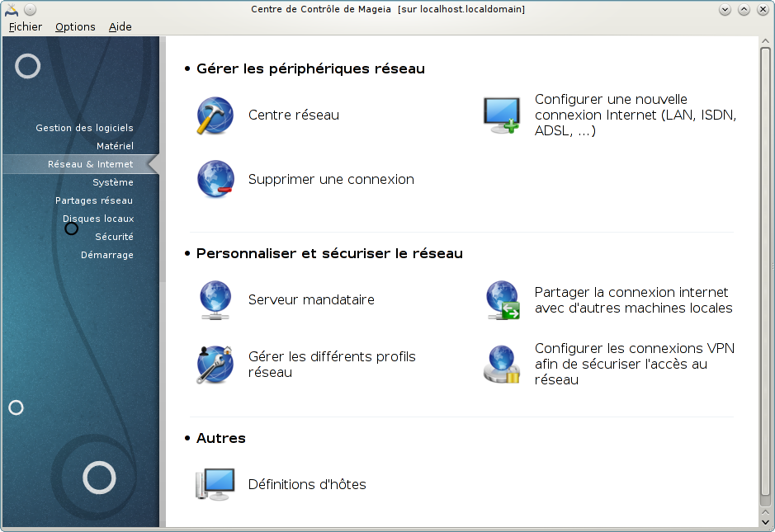
Task: Click the bottom-most scrollbar down arrow
Action: [765, 523]
